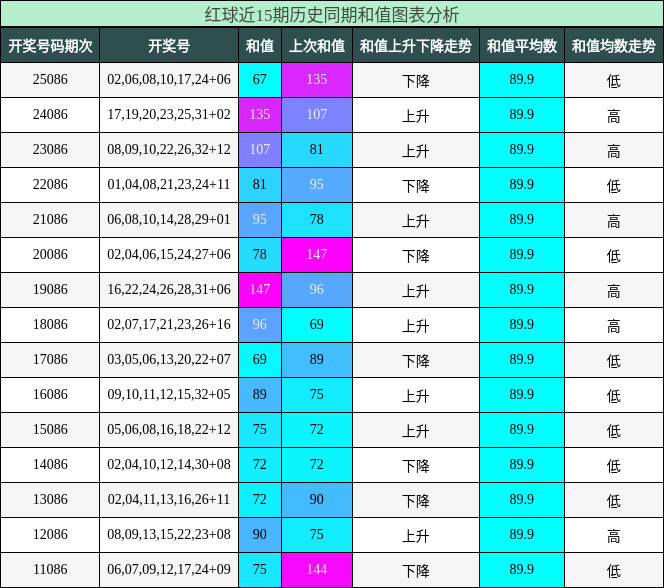Viewport: 664px width, 588px height.
Task: Select period number 18086
Action: coord(50,324)
